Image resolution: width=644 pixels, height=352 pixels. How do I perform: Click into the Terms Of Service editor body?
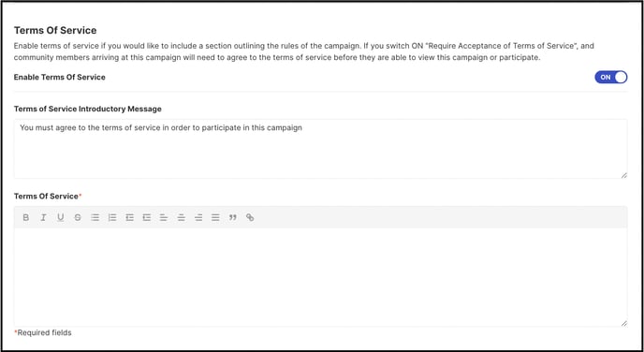pyautogui.click(x=320, y=277)
